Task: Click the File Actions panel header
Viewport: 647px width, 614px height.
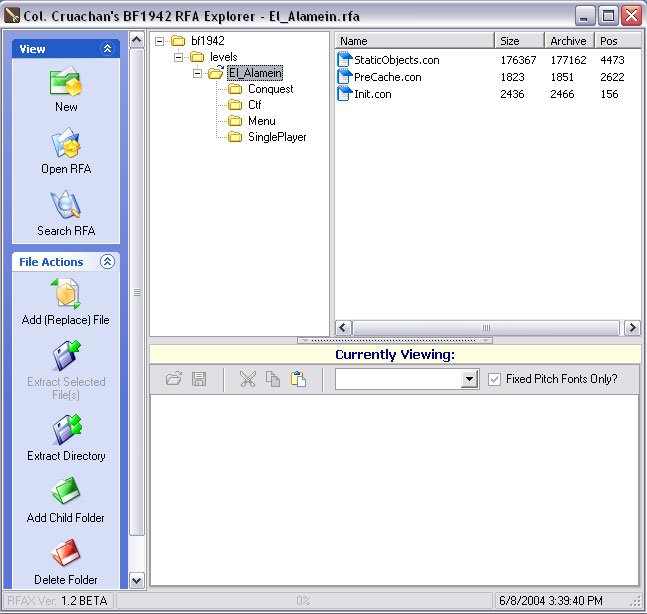Action: tap(66, 262)
